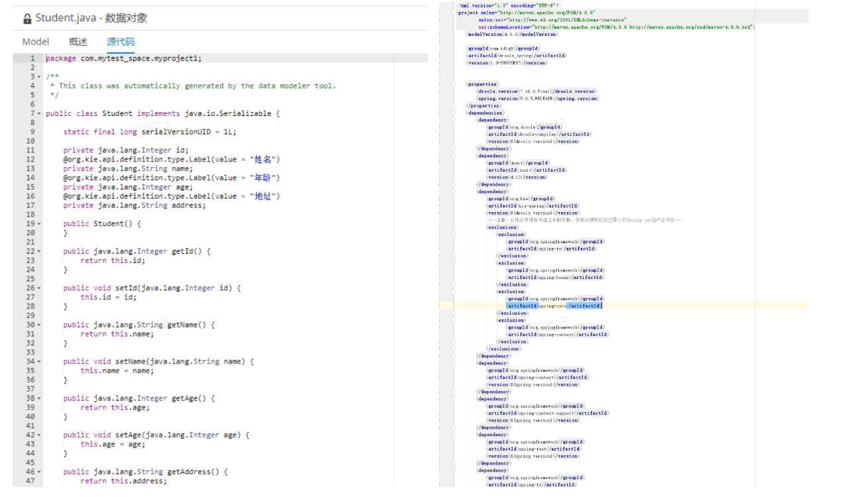Image resolution: width=868 pixels, height=497 pixels.
Task: Click the 'return this.id;' statement
Action: point(113,261)
